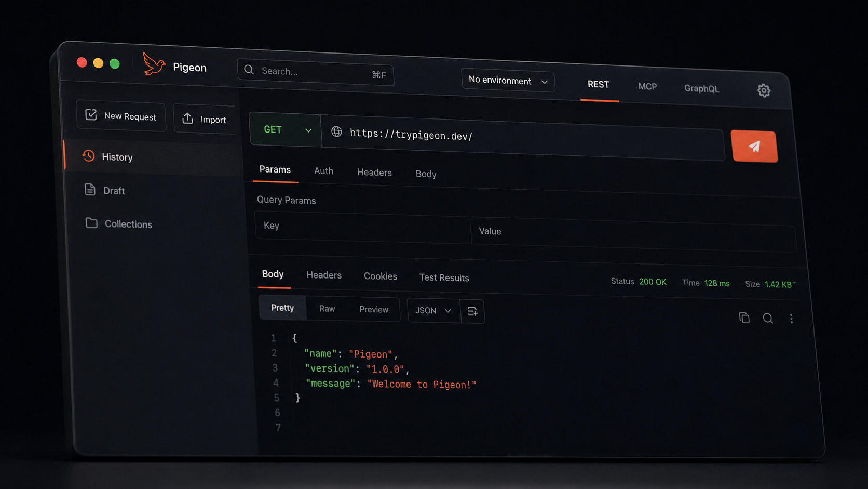Click the URL field with https://trypigeon.dev/
The width and height of the screenshot is (868, 489).
click(523, 138)
